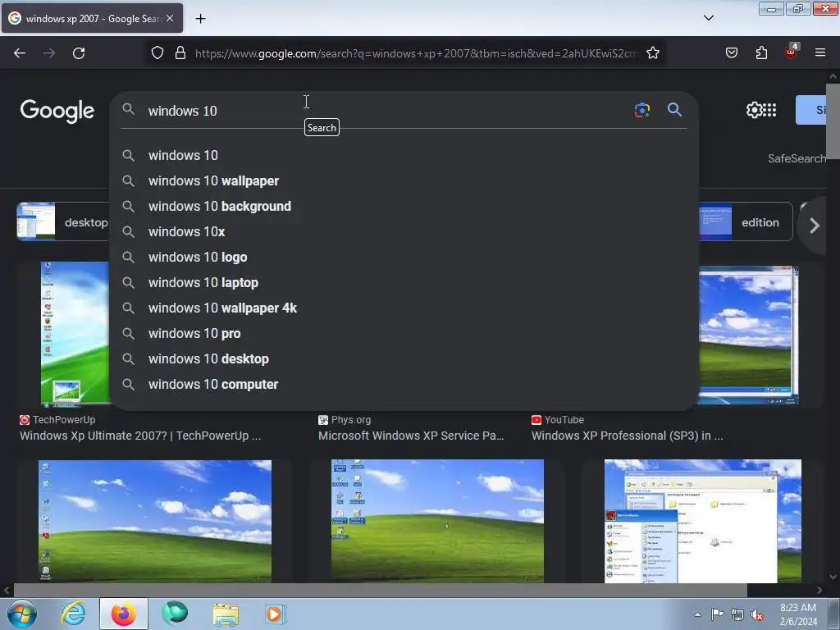Click the Google logo
This screenshot has width=840, height=630.
coord(57,111)
